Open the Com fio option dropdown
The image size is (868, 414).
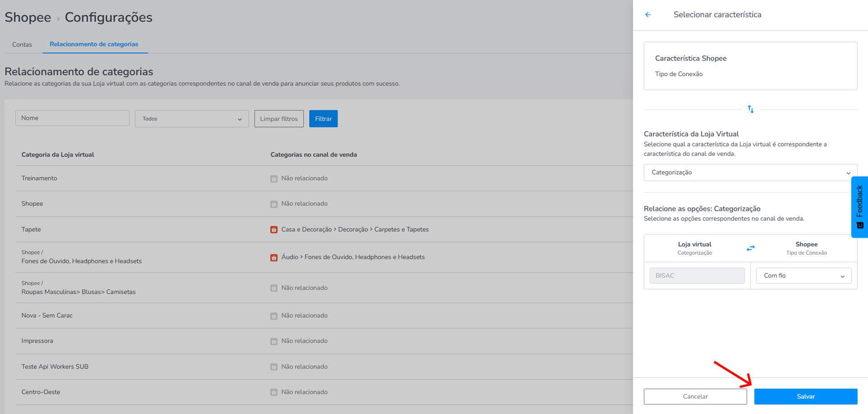(x=804, y=275)
